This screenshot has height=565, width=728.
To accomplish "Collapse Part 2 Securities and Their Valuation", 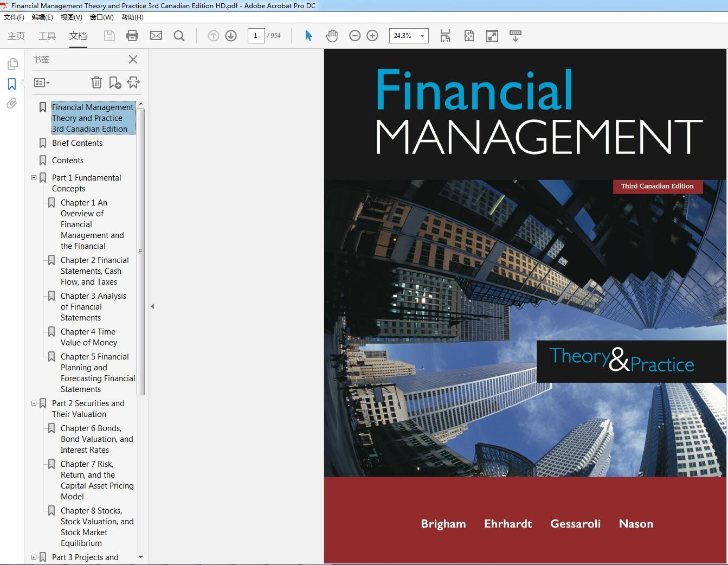I will pyautogui.click(x=34, y=403).
